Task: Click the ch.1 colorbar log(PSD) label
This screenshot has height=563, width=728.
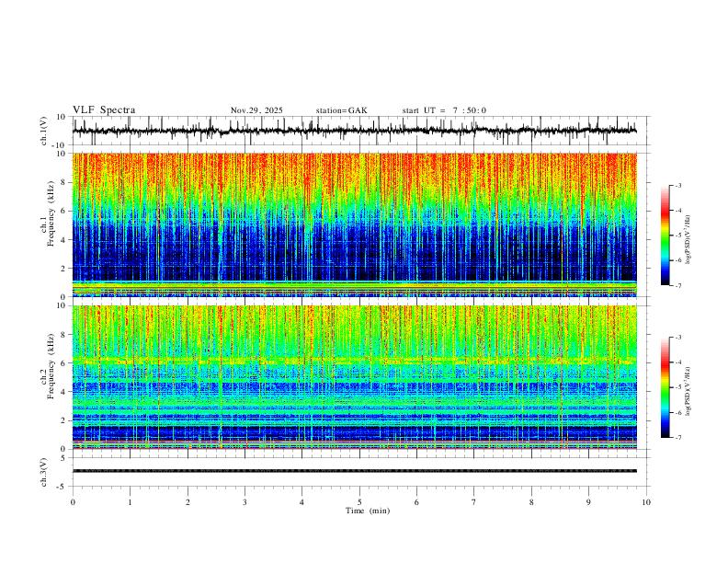Action: click(688, 239)
